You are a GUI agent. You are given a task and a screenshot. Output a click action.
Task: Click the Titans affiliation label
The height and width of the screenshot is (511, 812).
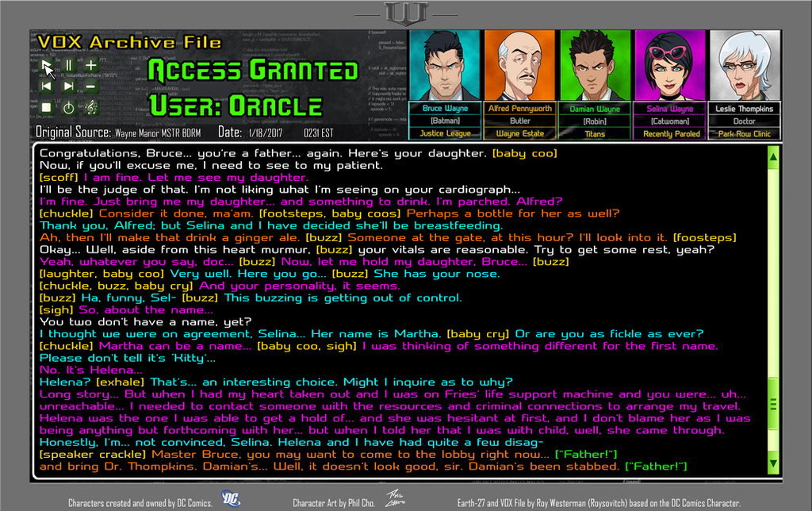(595, 134)
